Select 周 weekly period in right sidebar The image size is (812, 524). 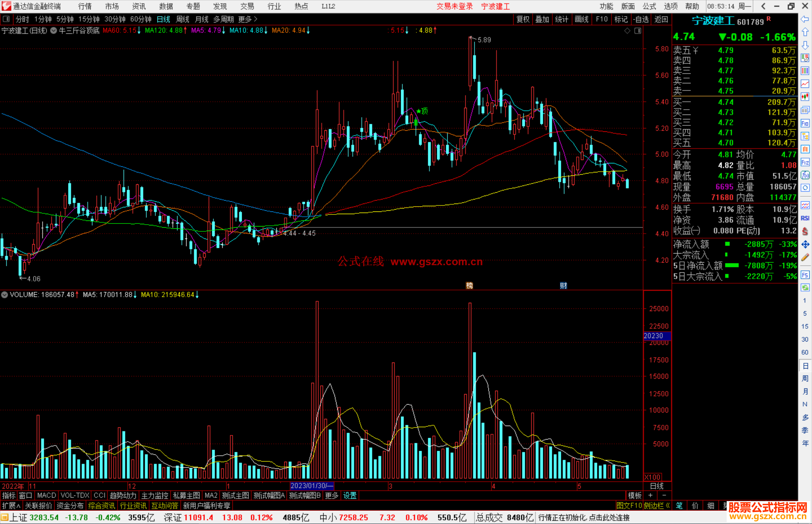(x=805, y=379)
